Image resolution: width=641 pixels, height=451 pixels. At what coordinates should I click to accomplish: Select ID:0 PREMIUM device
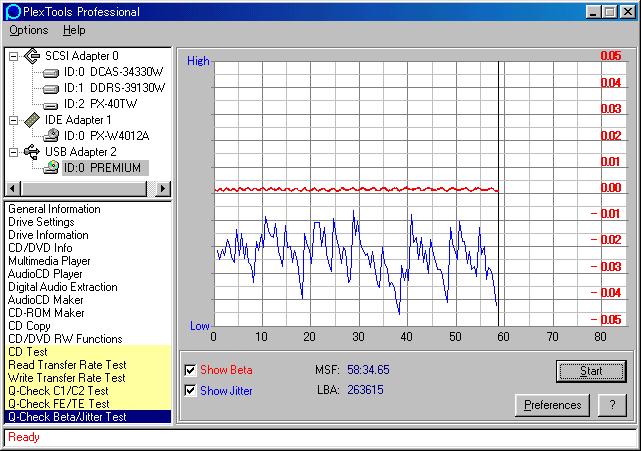(x=105, y=168)
